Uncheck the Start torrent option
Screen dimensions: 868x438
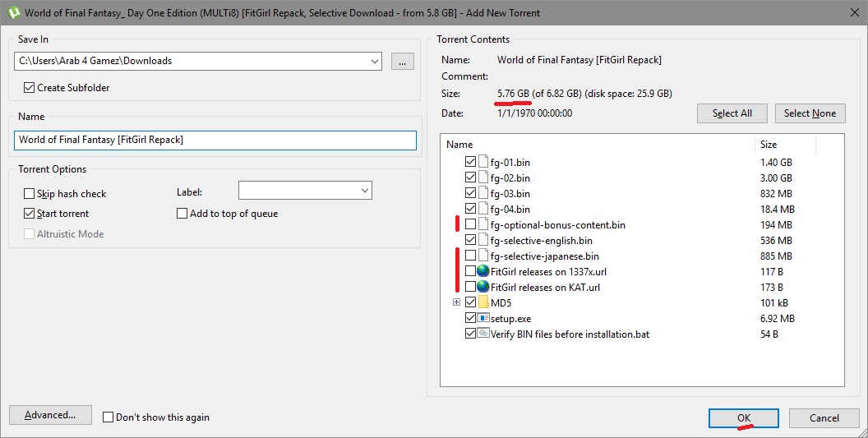tap(29, 213)
